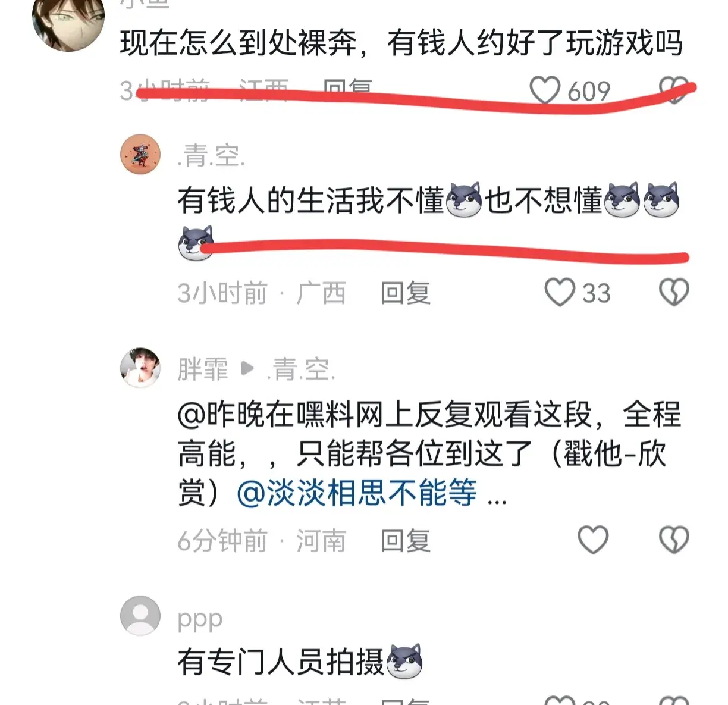The height and width of the screenshot is (705, 728).
Task: Reply to .青.空.'s comment from 广西
Action: click(x=405, y=293)
